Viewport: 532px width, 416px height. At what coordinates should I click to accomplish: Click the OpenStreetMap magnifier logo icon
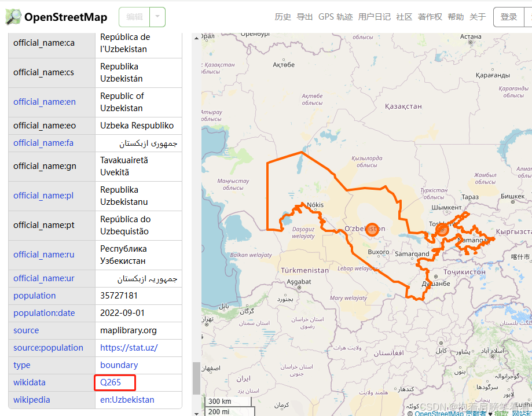pos(13,17)
